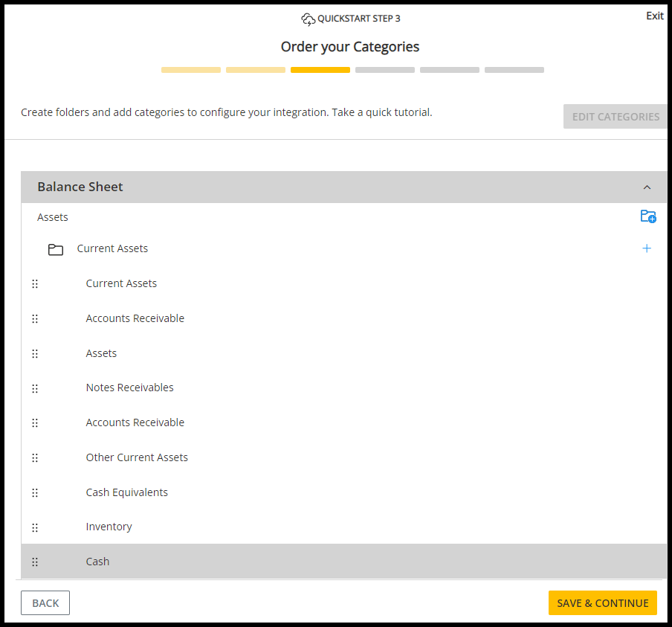Viewport: 672px width, 627px height.
Task: Click the drag handle for Other Current Assets
Action: tap(35, 458)
